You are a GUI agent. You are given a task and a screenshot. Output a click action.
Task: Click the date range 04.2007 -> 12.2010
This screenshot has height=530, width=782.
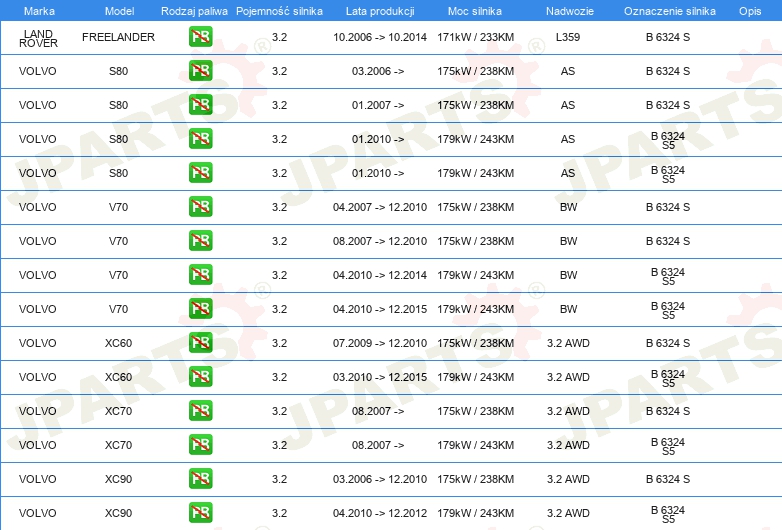point(380,207)
